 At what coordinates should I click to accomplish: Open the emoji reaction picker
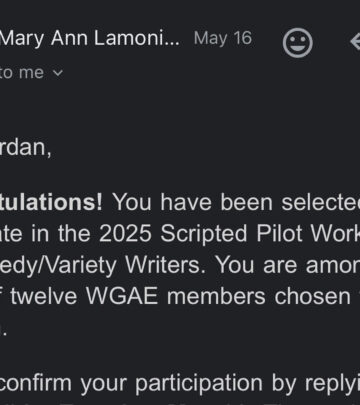[298, 43]
